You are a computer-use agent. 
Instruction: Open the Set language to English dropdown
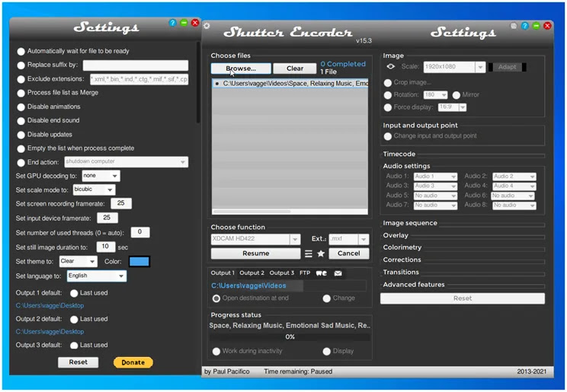pos(97,276)
